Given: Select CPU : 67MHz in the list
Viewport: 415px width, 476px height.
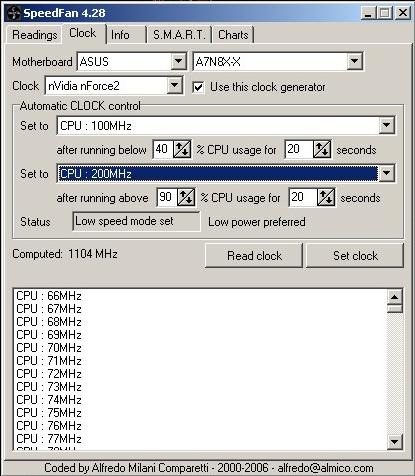Looking at the screenshot, I should click(49, 309).
